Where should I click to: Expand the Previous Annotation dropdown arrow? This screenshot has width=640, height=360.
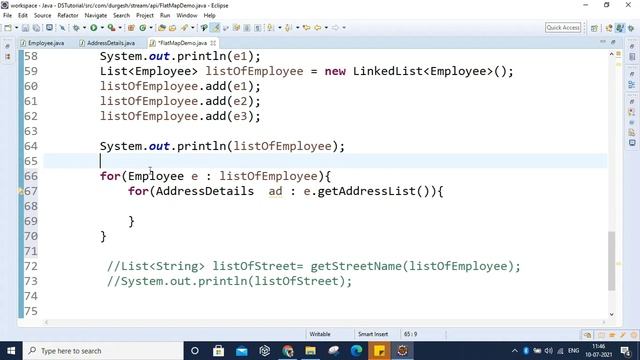(x=298, y=28)
